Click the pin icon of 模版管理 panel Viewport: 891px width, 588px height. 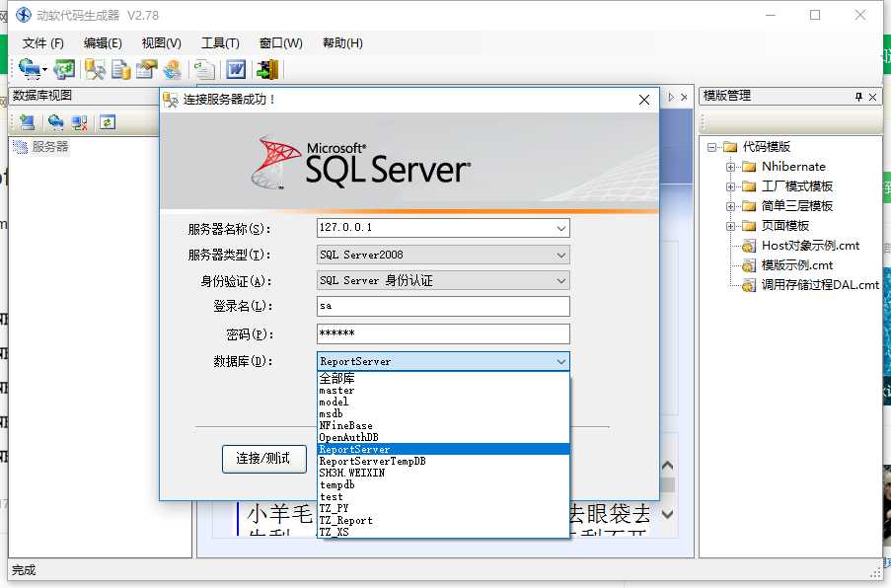(x=858, y=97)
